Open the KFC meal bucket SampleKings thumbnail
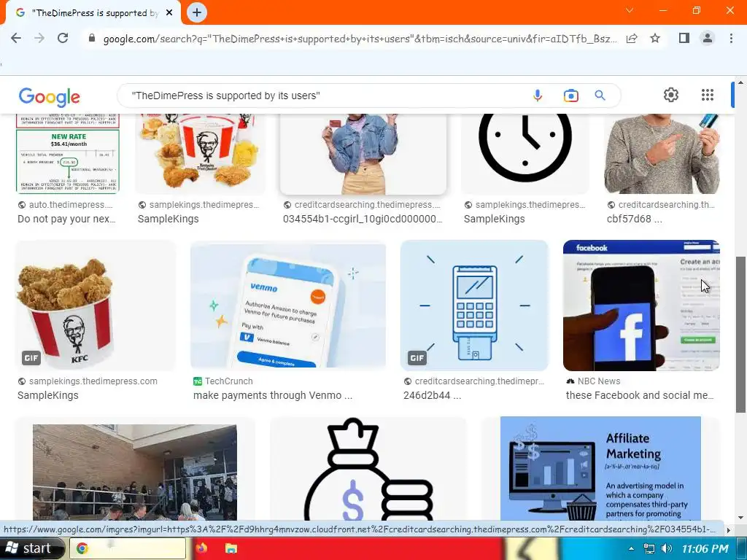Screen dimensions: 747x560 [x=201, y=153]
